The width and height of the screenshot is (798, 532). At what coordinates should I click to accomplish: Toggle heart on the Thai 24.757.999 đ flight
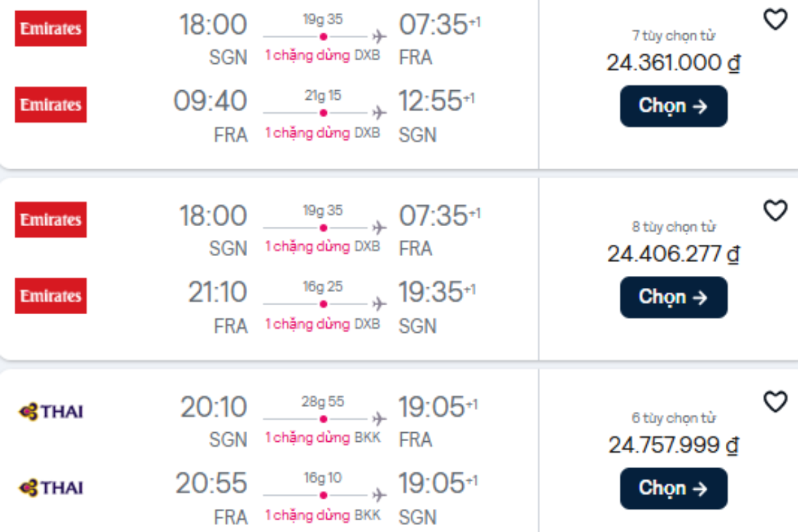click(x=775, y=402)
